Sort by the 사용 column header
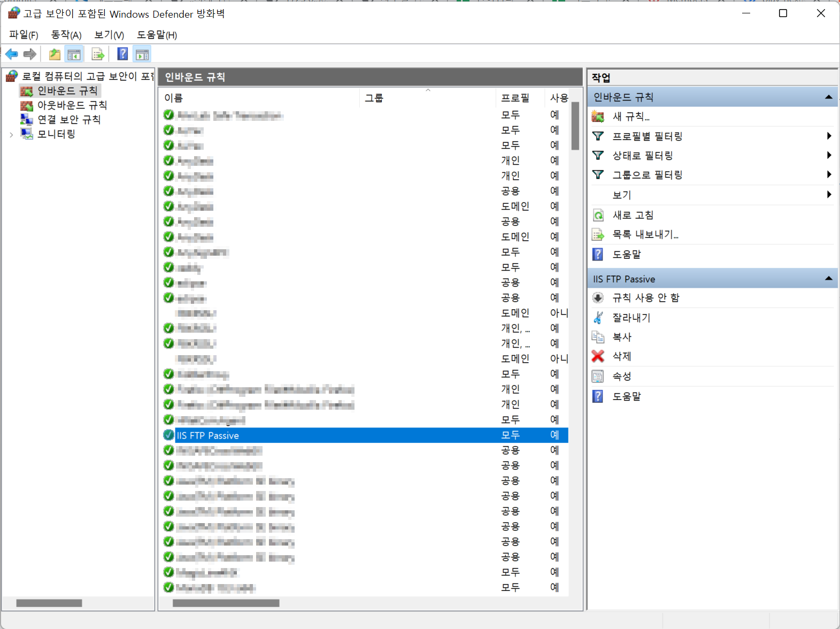The width and height of the screenshot is (840, 629). (557, 98)
